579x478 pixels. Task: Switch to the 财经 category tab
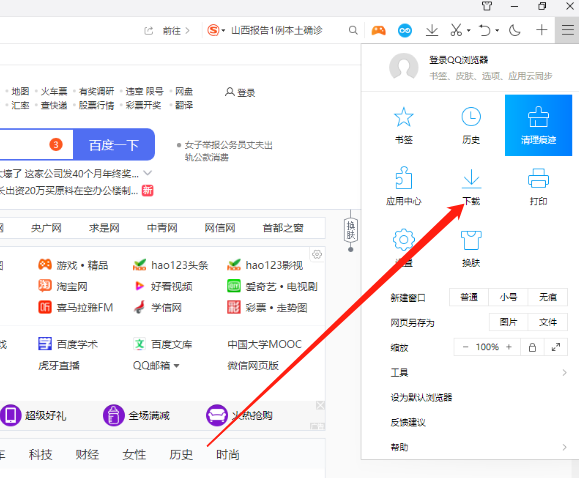coord(87,454)
